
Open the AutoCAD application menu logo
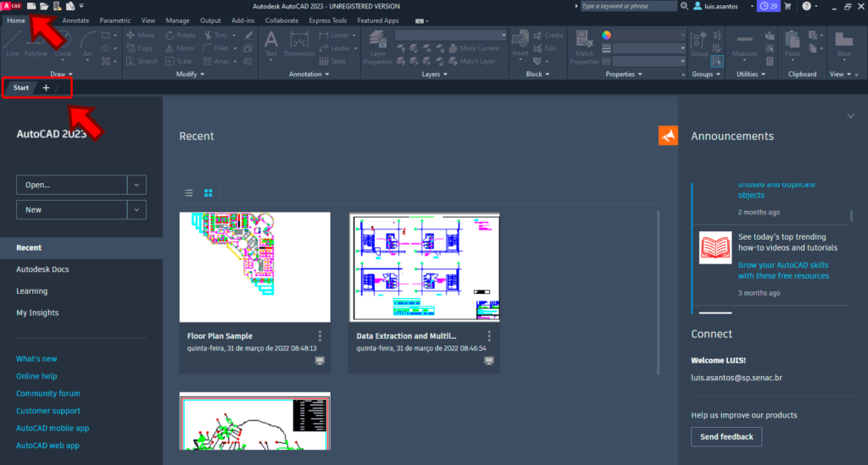[11, 6]
